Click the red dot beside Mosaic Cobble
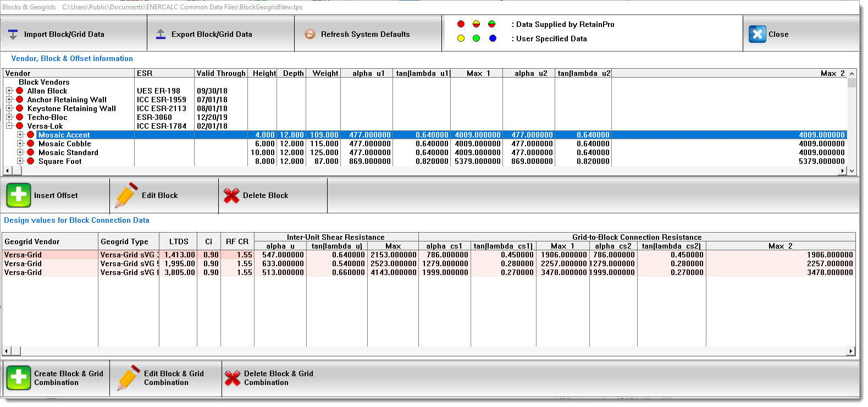 click(31, 144)
